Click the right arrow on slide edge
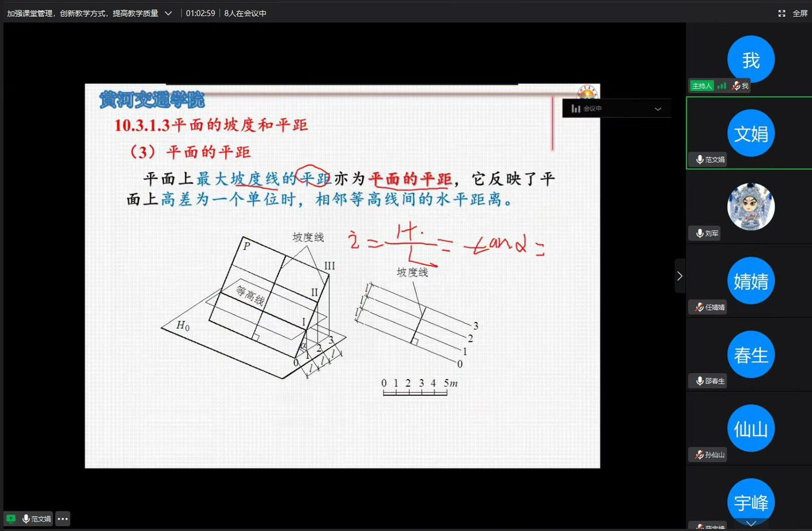Viewport: 812px width, 531px height. tap(680, 276)
